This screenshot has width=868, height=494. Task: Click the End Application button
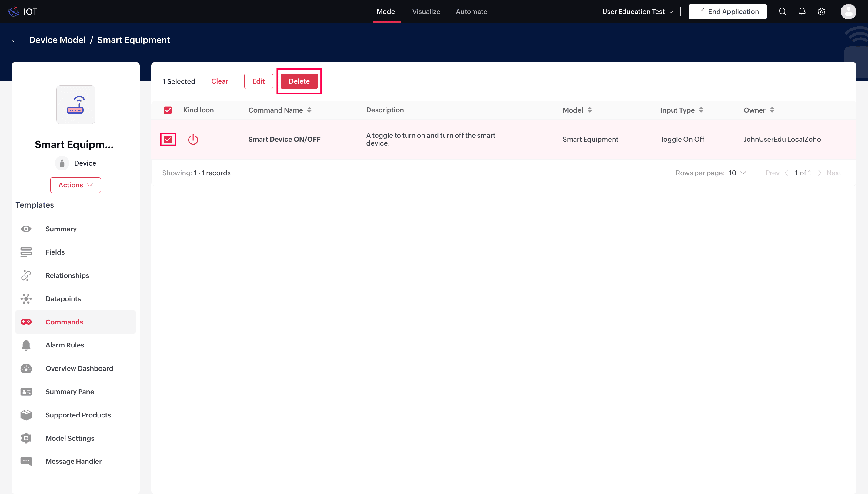pos(727,12)
